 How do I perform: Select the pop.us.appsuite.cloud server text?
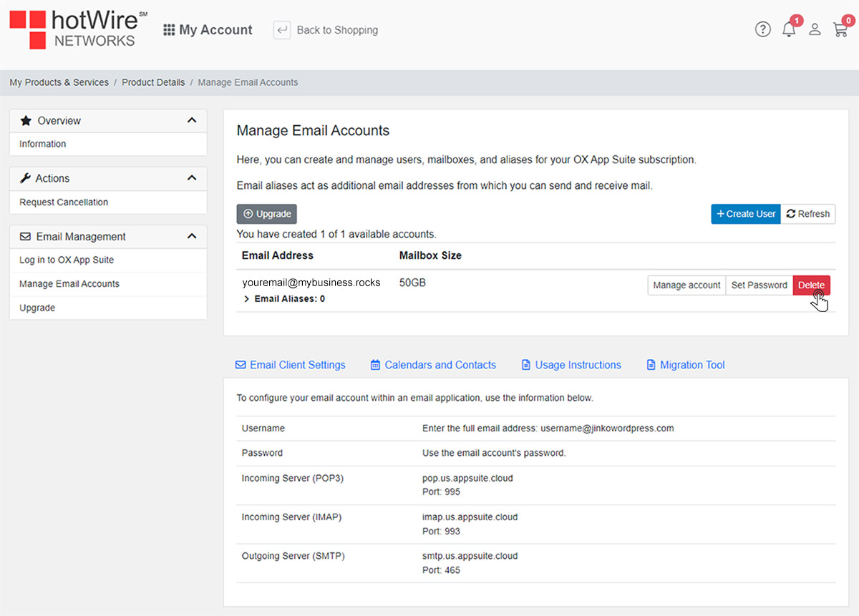click(467, 478)
